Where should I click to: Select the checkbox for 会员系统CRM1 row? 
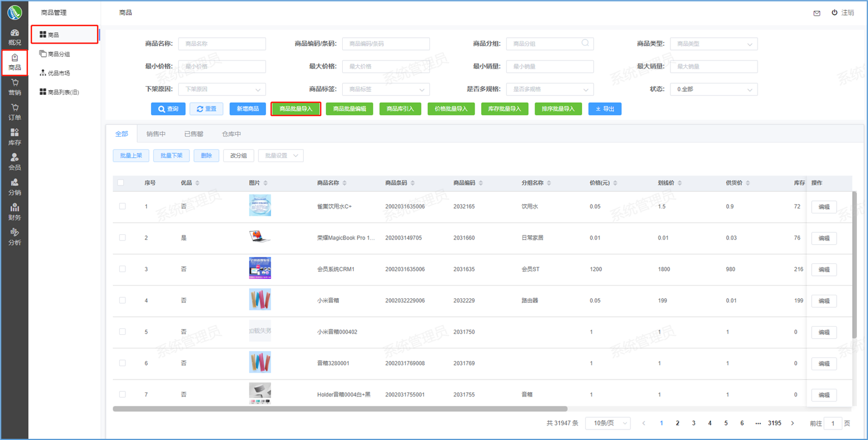tap(122, 269)
